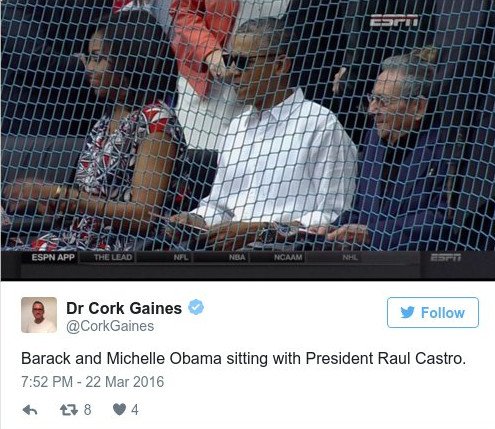Screen dimensions: 495x429
Task: Click the small ESPN logo in ticker bar
Action: pyautogui.click(x=446, y=257)
